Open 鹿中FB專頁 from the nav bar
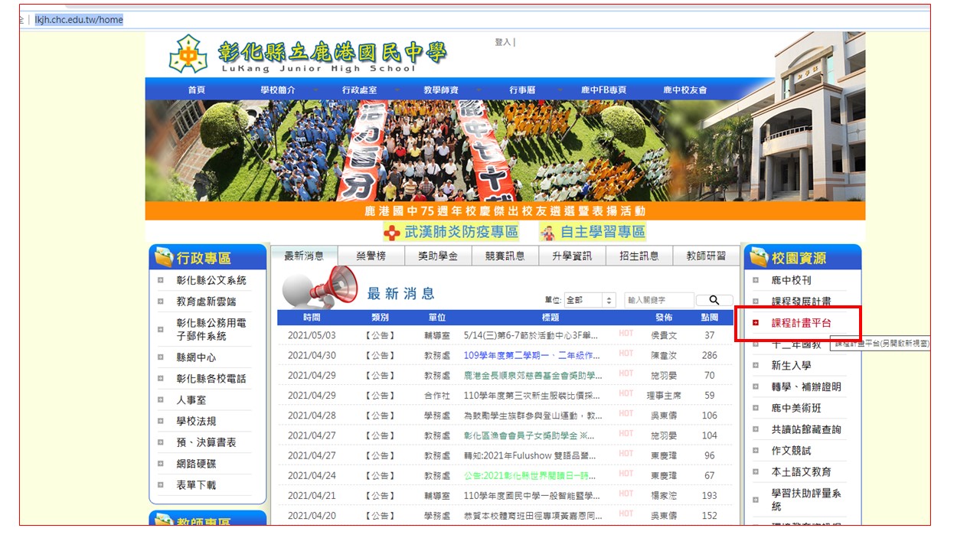Image resolution: width=980 pixels, height=551 pixels. coord(603,90)
